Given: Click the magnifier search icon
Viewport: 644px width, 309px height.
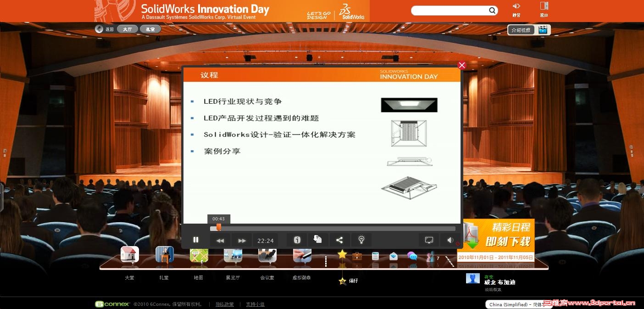Looking at the screenshot, I should 492,11.
